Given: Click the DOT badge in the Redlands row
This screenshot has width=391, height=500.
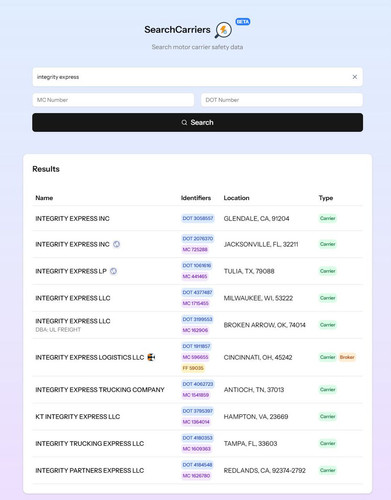Looking at the screenshot, I should 197,465.
